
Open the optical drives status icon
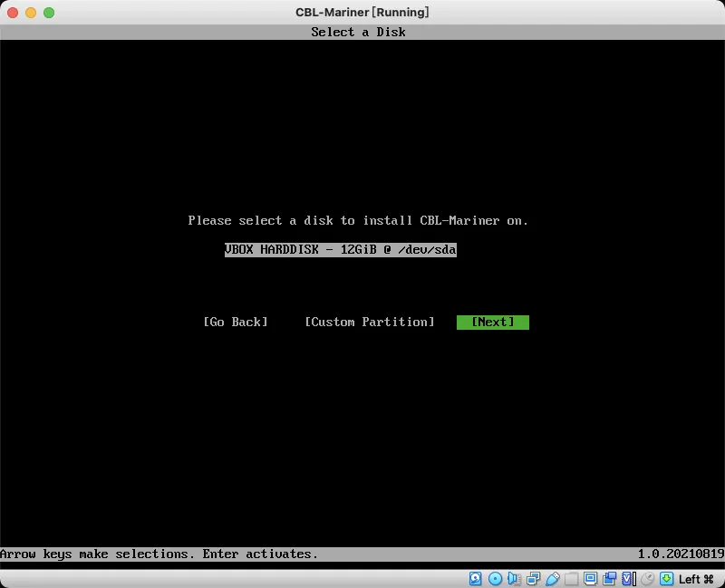click(x=495, y=578)
